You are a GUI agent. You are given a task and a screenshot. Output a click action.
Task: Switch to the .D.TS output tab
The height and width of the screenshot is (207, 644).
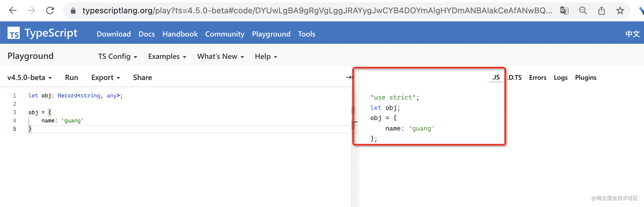pos(515,78)
